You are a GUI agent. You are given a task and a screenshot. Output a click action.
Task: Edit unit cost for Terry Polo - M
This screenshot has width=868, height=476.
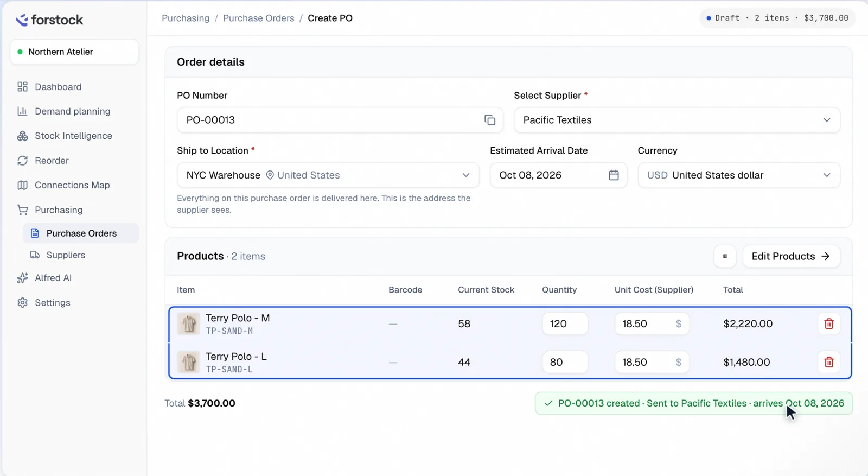652,324
